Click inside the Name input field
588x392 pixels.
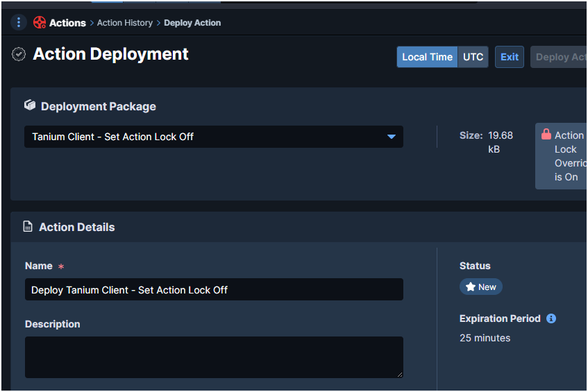[x=214, y=289]
